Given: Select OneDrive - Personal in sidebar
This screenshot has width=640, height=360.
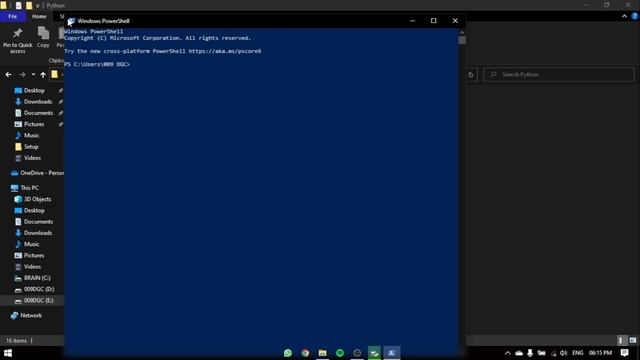Looking at the screenshot, I should click(x=37, y=173).
